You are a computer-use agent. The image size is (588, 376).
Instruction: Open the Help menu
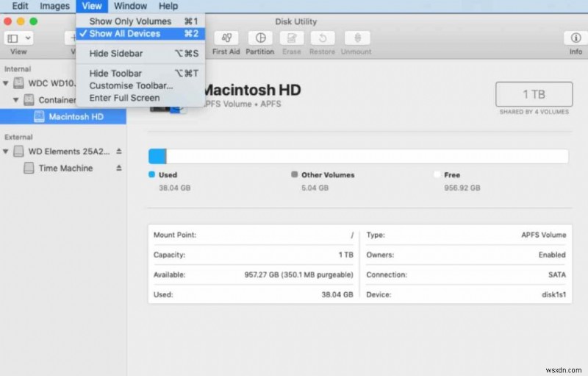click(168, 6)
